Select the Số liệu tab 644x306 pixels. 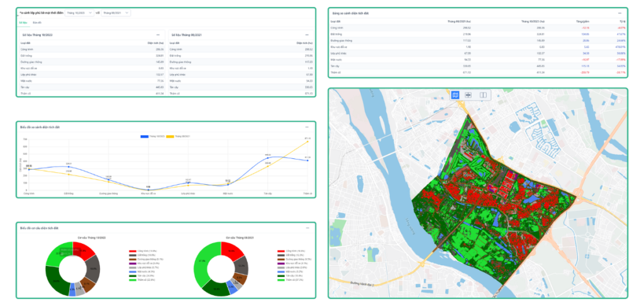coord(23,23)
